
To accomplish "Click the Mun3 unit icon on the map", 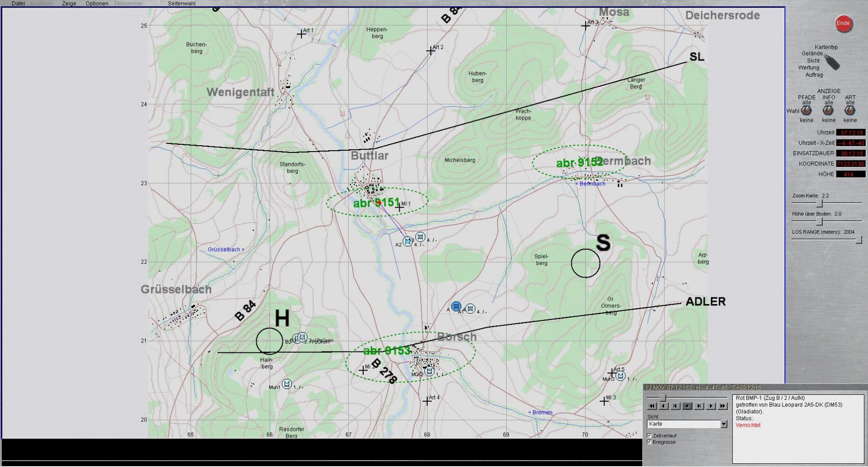I will coord(620,376).
